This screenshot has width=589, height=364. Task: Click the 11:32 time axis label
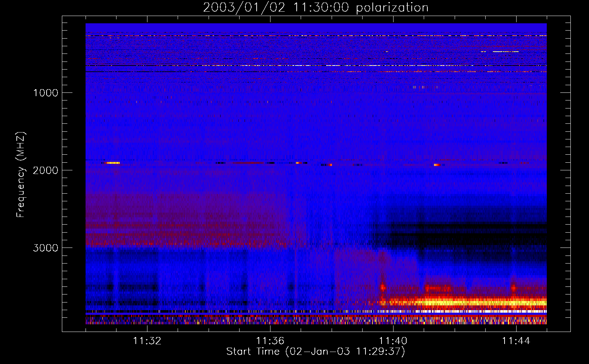point(147,341)
